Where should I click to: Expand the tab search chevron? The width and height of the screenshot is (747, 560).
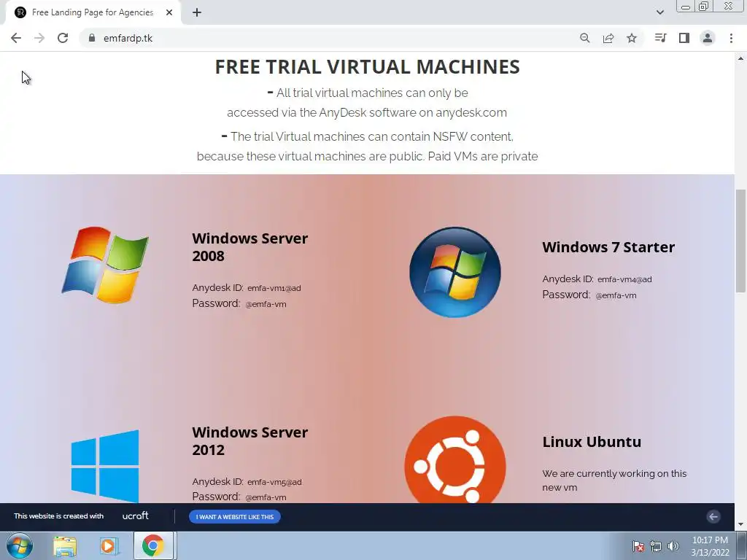click(659, 12)
